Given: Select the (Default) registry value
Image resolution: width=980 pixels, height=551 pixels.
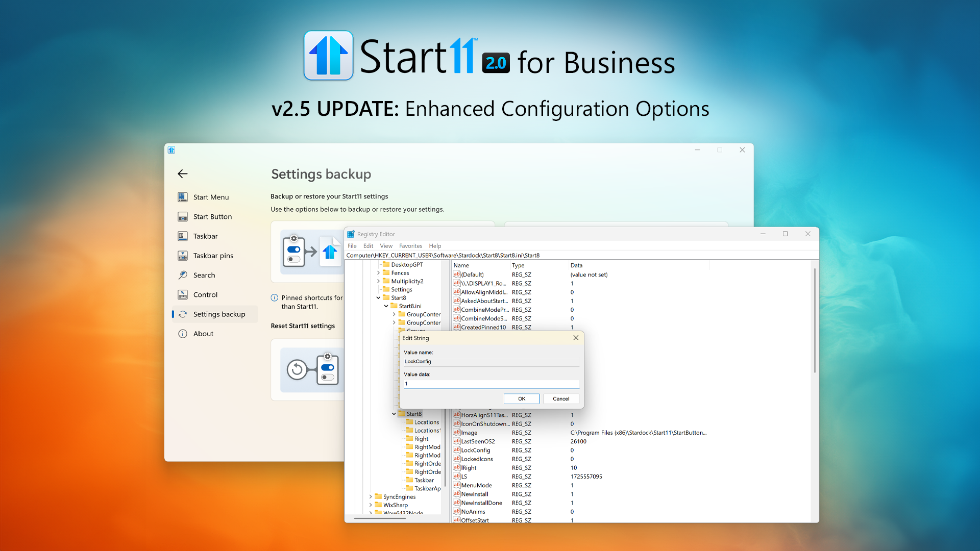Looking at the screenshot, I should (x=472, y=274).
